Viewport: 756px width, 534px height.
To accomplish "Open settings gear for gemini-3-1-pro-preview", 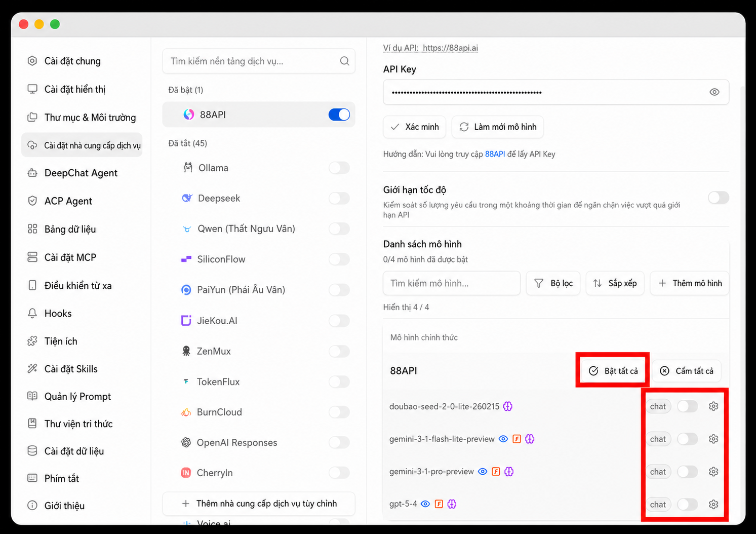I will click(x=713, y=472).
